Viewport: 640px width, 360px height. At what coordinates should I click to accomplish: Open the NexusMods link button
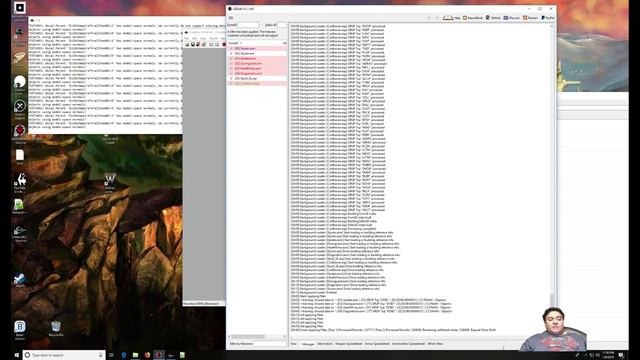[x=473, y=18]
